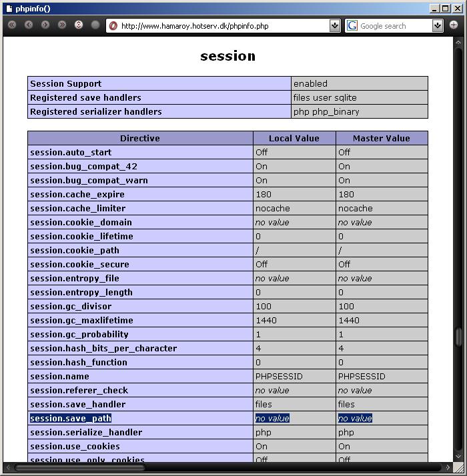Viewport: 467px width, 476px height.
Task: Click the window resize grip corner
Action: [458, 467]
